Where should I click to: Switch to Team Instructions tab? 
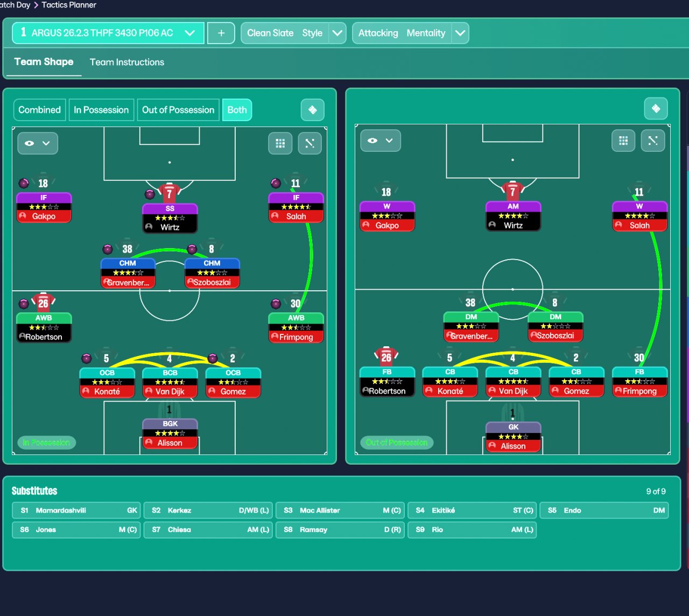[127, 62]
